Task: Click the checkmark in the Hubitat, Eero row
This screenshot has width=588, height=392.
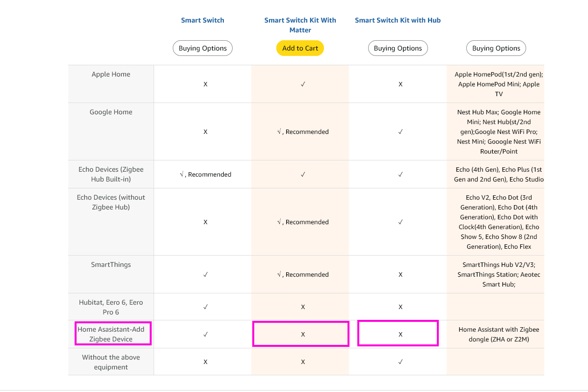Action: coord(205,307)
